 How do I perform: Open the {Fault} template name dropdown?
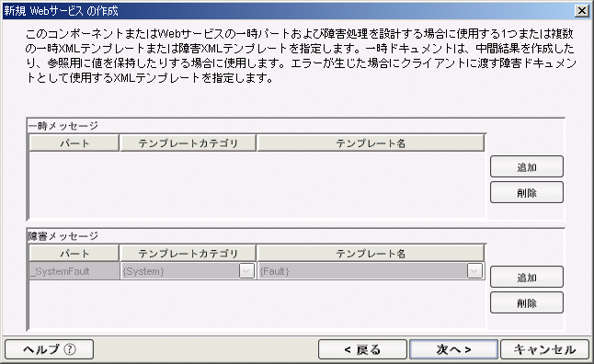(474, 271)
